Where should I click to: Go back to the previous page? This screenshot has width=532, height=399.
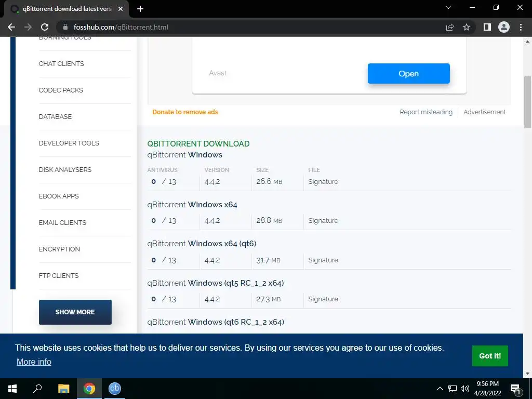click(x=11, y=27)
